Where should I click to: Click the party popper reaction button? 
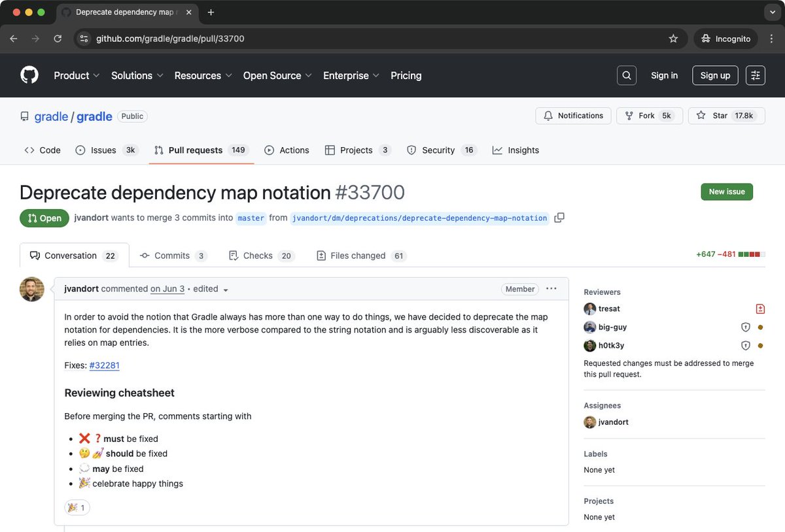77,507
